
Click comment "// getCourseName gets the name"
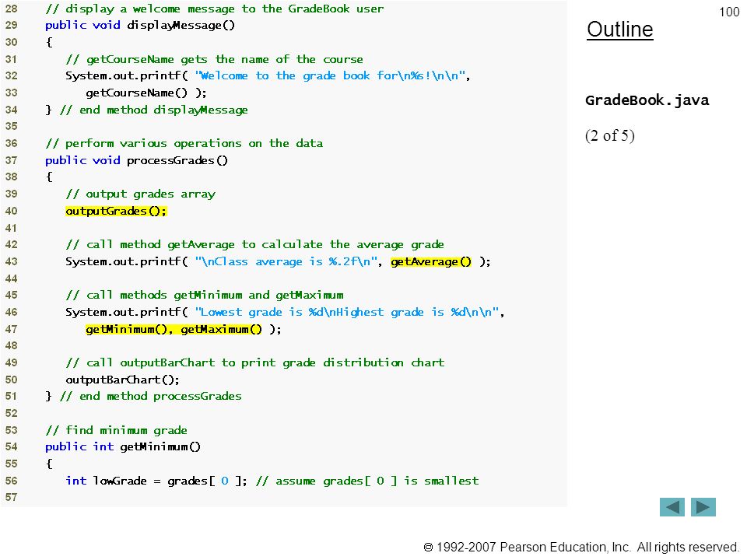pos(215,60)
